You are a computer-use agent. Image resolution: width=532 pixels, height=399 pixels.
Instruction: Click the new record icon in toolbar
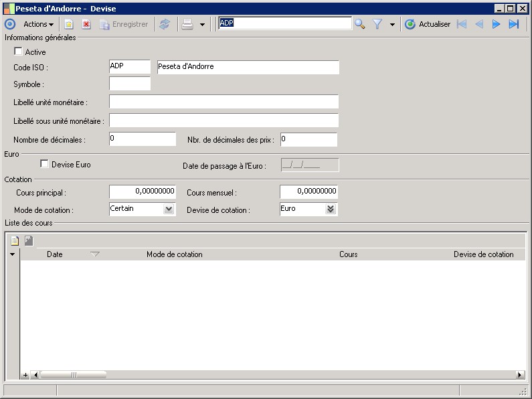[x=68, y=24]
